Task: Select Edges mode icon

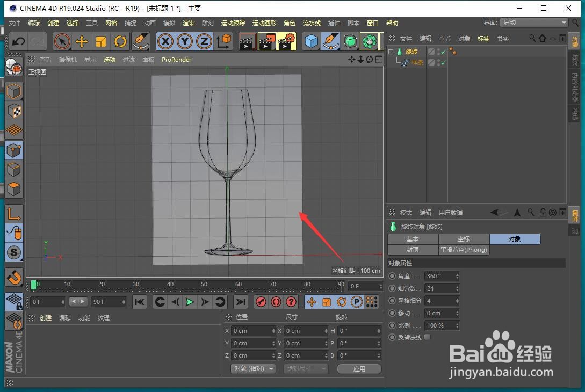Action: pos(14,170)
